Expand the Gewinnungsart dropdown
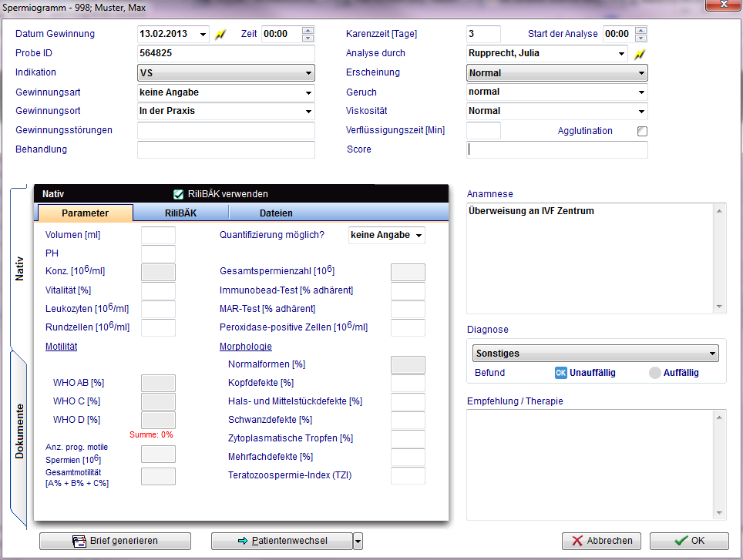Viewport: 743px width, 560px height. point(308,92)
